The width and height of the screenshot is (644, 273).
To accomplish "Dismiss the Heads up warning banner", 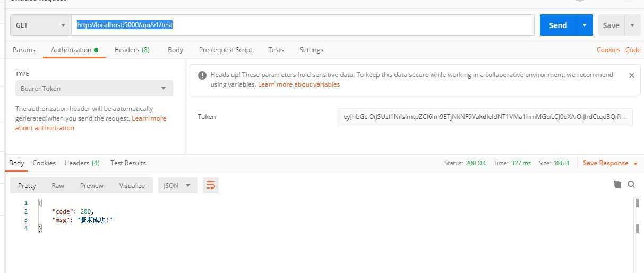I will [x=631, y=75].
